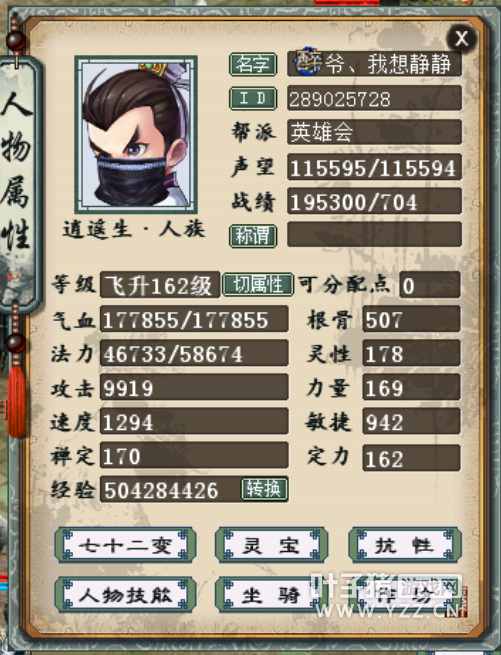Click the 等级 level field 飞升162级
This screenshot has height=655, width=501.
(160, 285)
